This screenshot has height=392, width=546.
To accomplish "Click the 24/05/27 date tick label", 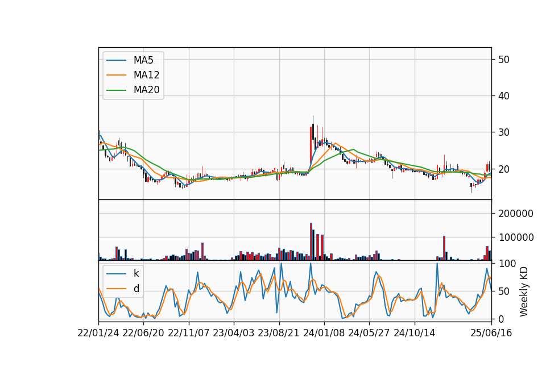I will tap(369, 333).
